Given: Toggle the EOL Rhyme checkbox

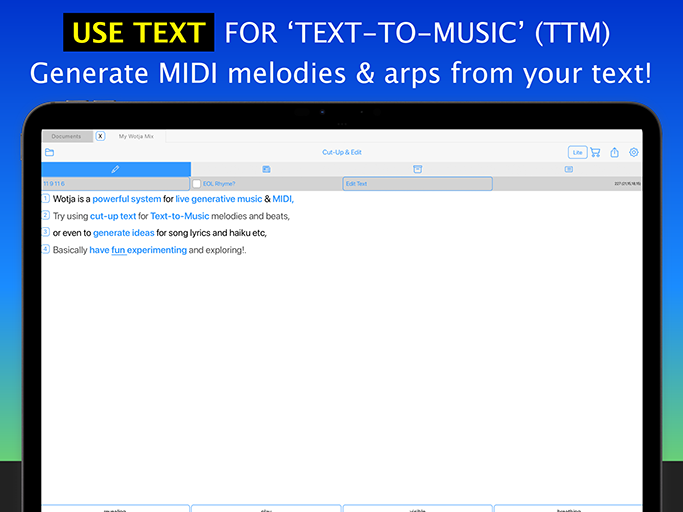Looking at the screenshot, I should coord(197,184).
